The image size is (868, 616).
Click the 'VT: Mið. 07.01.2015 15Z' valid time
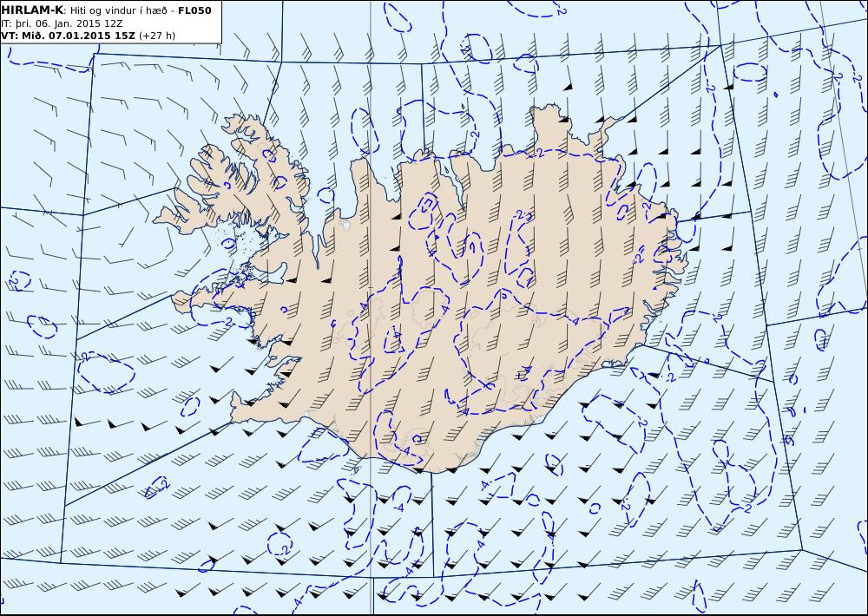point(68,36)
